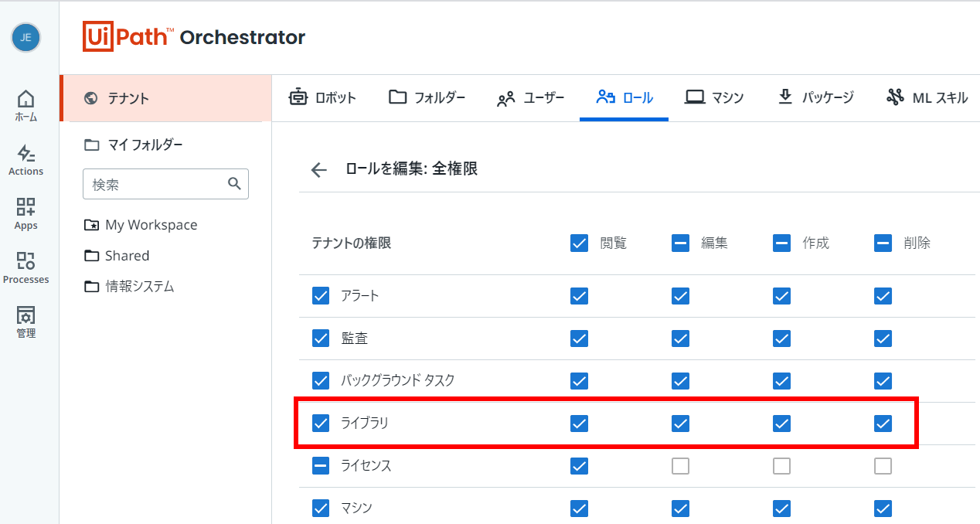The height and width of the screenshot is (524, 980).
Task: Open the Shared folder
Action: 117,256
